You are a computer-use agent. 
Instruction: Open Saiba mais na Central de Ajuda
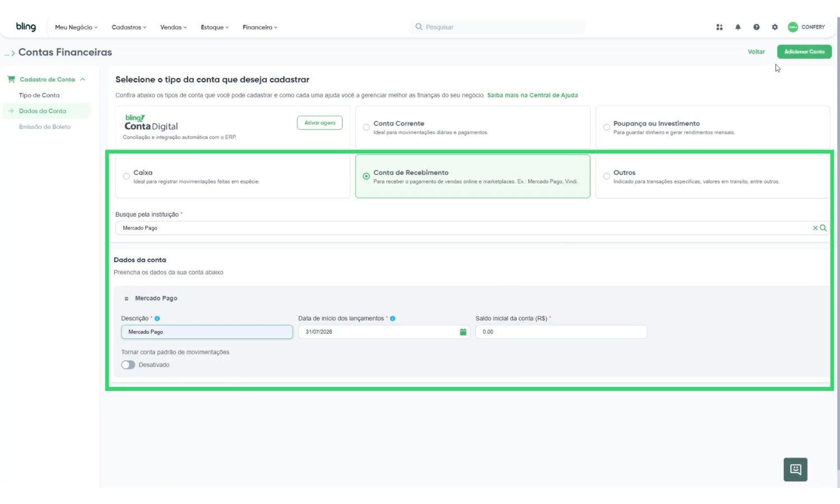(x=533, y=95)
